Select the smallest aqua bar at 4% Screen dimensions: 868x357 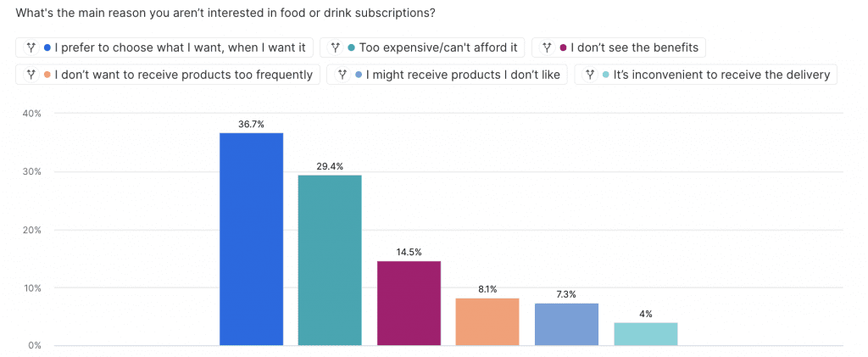[645, 334]
